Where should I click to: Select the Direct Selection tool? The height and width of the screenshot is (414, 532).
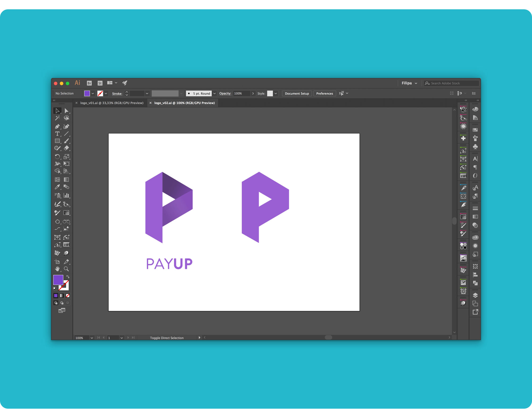[x=66, y=111]
